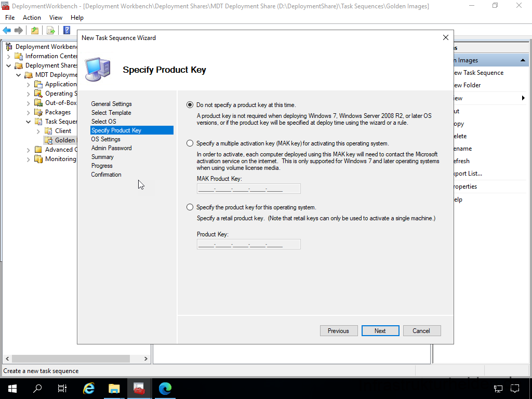The image size is (532, 399).
Task: Select the Deployment Shares folder icon
Action: 19,65
